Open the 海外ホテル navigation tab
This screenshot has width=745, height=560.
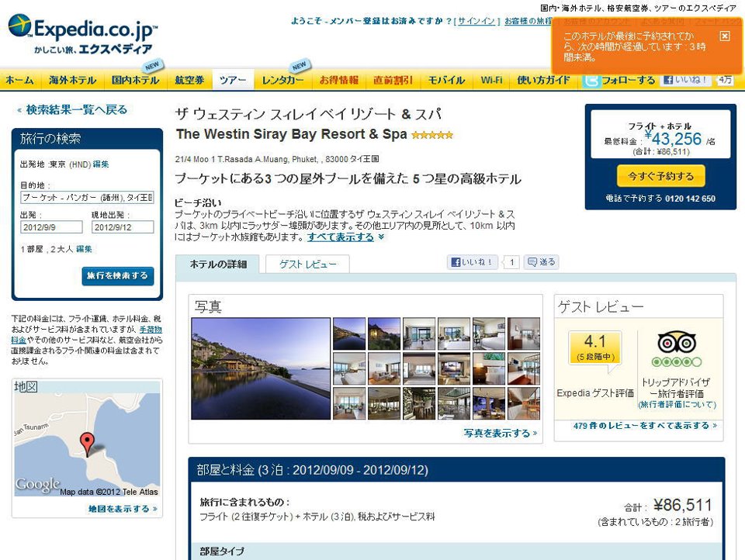pyautogui.click(x=72, y=80)
